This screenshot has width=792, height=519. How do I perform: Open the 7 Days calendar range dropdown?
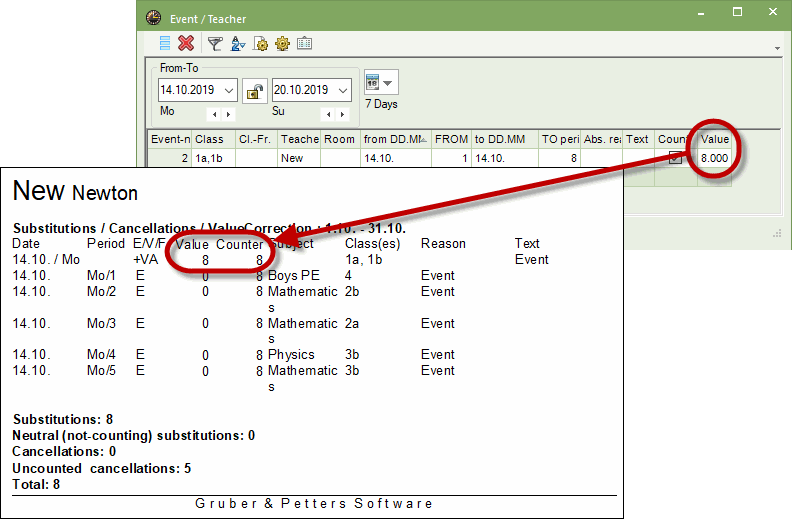click(x=381, y=82)
